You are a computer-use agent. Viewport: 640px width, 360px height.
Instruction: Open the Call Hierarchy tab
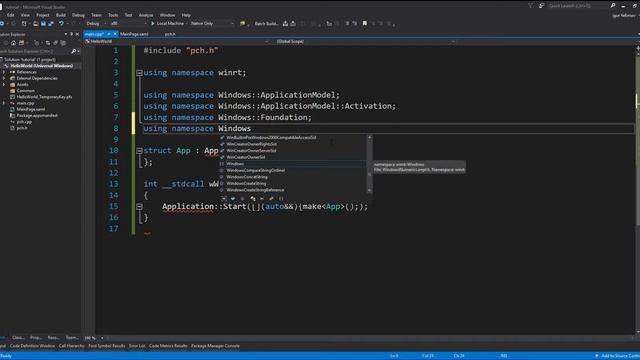coord(71,346)
